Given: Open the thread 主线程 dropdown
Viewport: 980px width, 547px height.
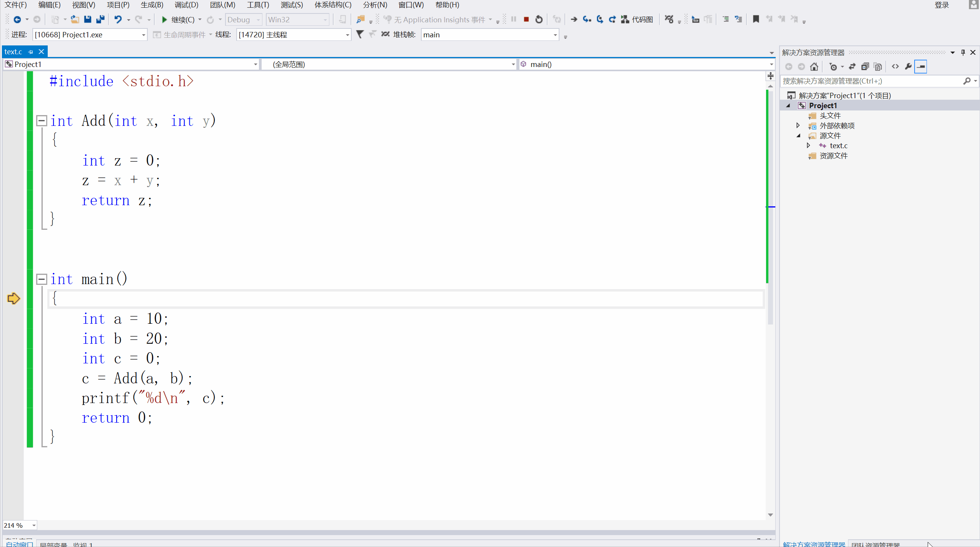Looking at the screenshot, I should tap(347, 35).
